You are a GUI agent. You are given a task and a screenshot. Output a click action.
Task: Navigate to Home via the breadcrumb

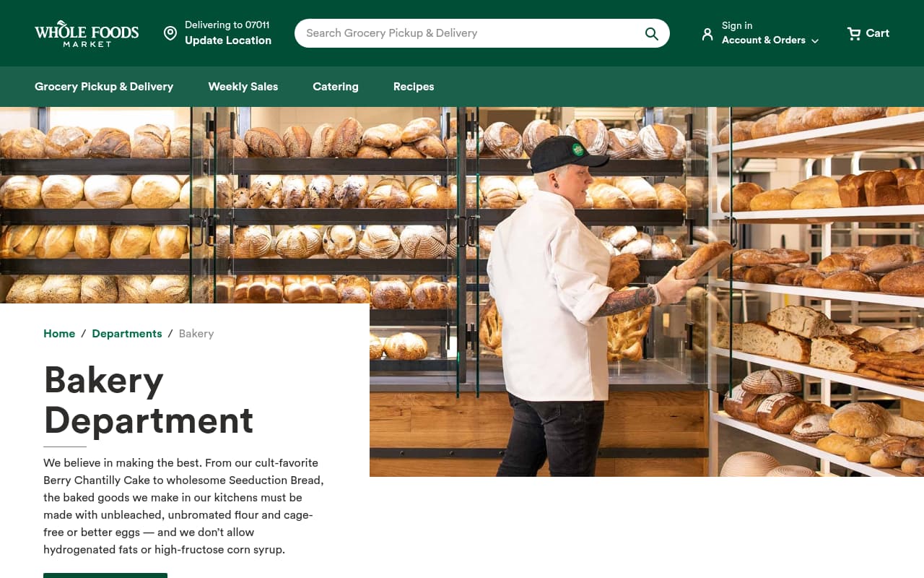click(59, 334)
